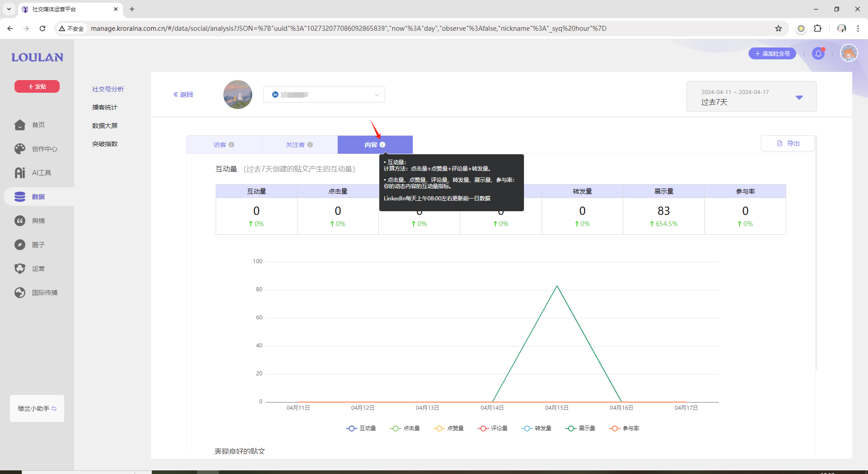
Task: Click the 返回 back link
Action: point(183,95)
